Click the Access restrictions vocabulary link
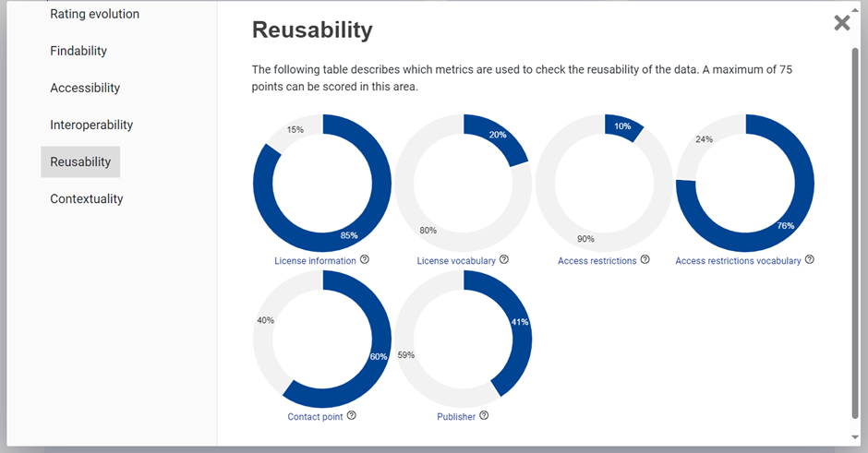The image size is (868, 453). pos(738,261)
